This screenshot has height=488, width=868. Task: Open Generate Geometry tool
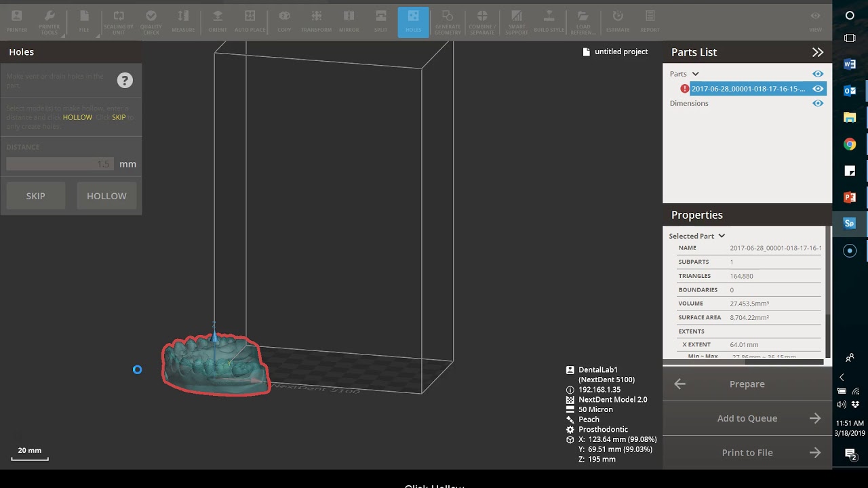pyautogui.click(x=448, y=21)
